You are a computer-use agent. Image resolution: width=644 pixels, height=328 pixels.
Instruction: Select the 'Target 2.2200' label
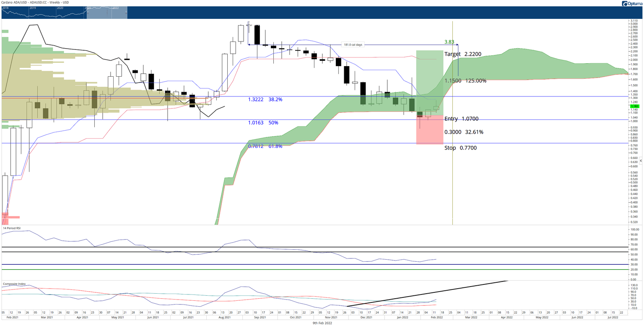[462, 54]
